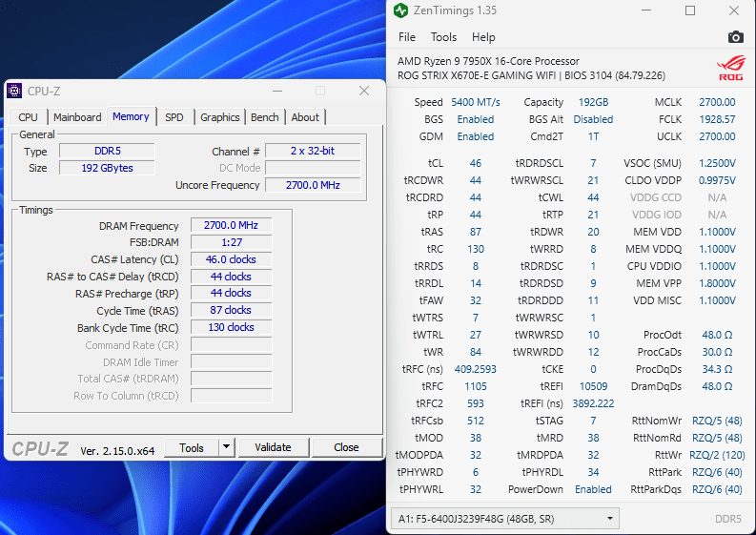Take a screenshot with ZenTimings camera icon
The height and width of the screenshot is (535, 756).
coord(735,37)
